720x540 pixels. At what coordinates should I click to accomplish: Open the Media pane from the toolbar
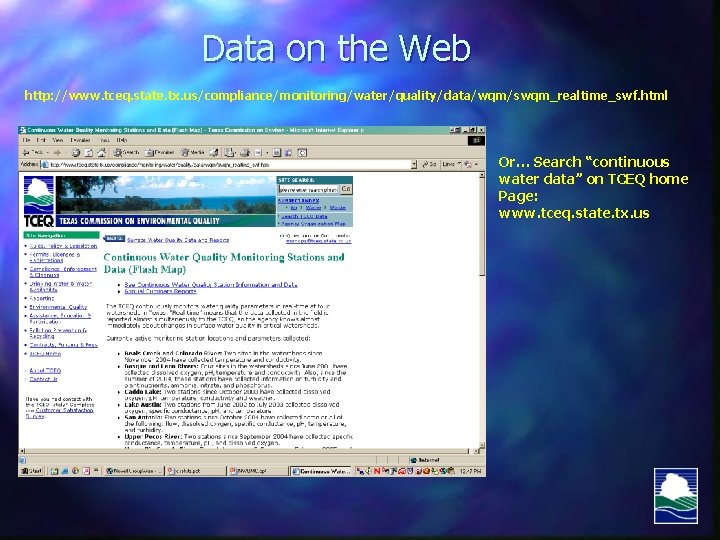tap(192, 152)
